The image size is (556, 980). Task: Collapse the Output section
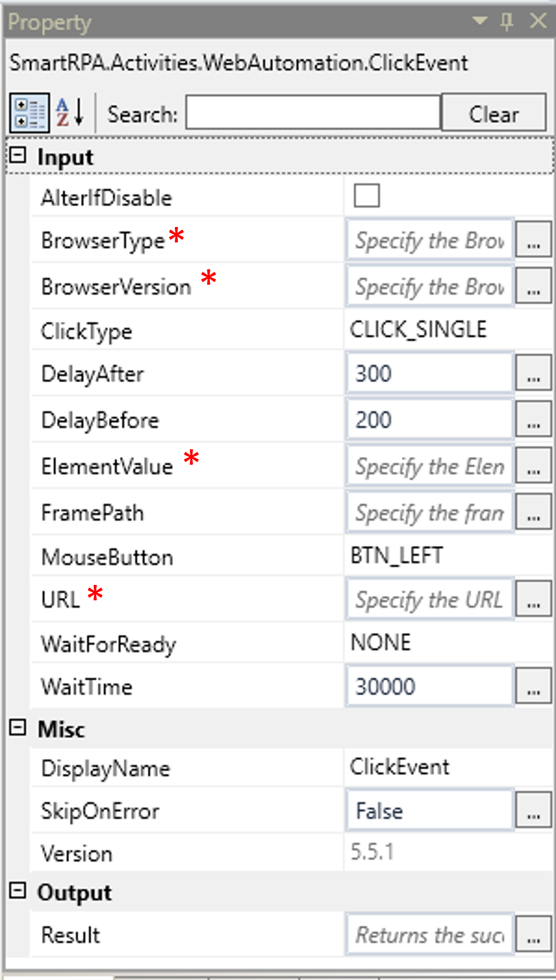[x=18, y=891]
